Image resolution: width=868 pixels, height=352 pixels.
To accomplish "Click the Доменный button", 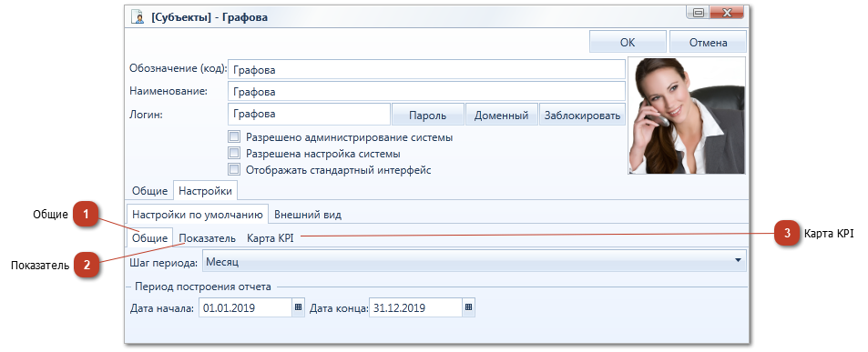I will point(502,116).
